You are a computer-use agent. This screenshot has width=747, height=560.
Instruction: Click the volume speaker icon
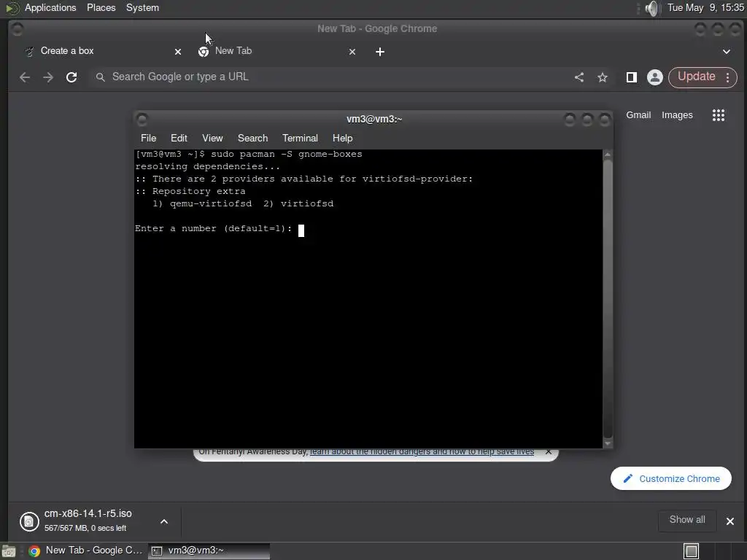651,8
